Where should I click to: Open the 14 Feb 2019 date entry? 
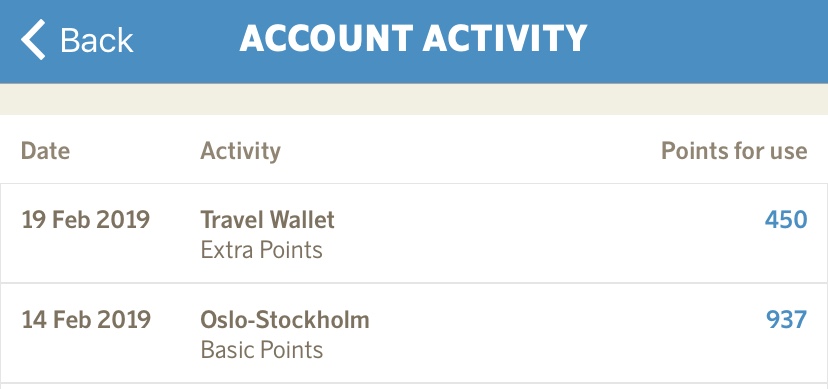pos(86,320)
